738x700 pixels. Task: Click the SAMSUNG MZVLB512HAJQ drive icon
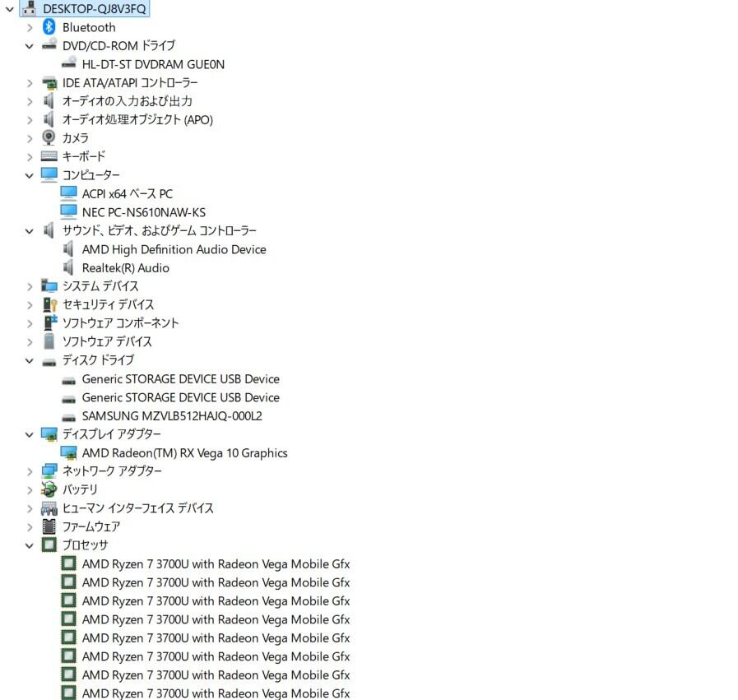point(69,417)
